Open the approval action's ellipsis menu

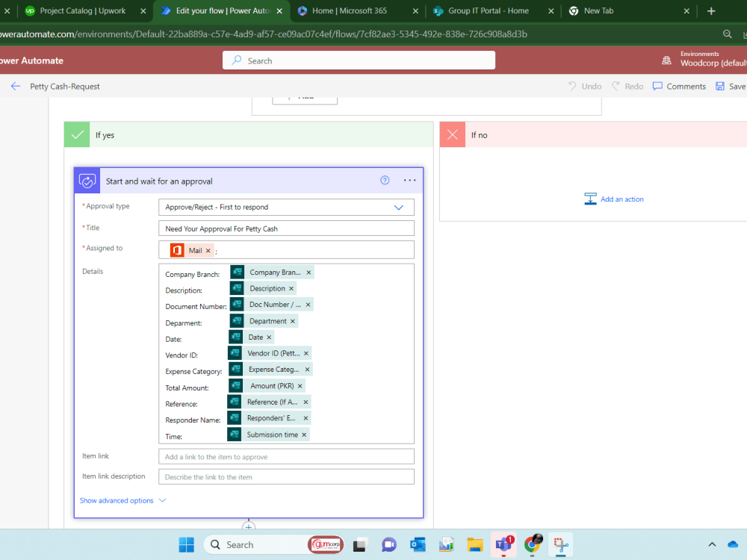click(x=409, y=181)
